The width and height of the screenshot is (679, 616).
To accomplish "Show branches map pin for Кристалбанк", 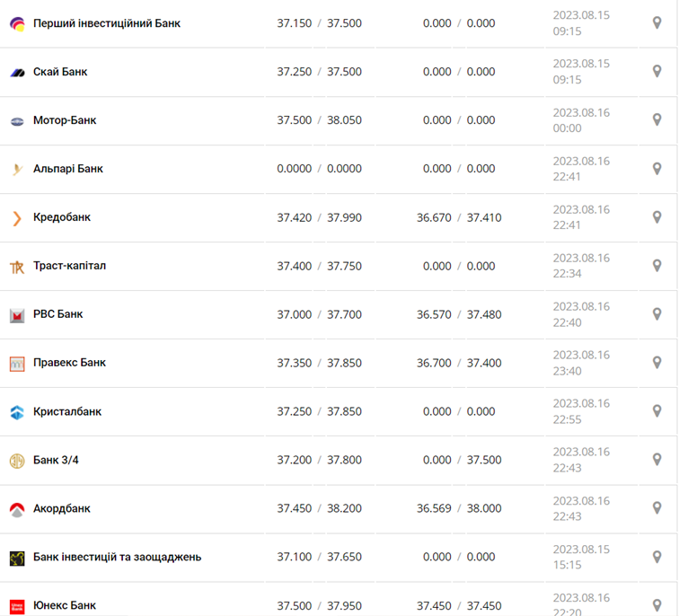I will (657, 410).
